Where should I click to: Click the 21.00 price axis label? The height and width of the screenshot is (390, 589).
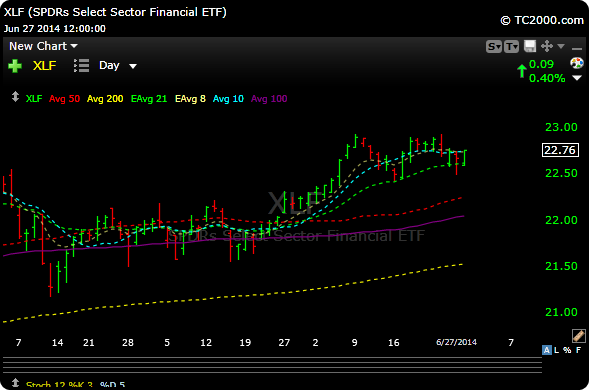coord(561,312)
